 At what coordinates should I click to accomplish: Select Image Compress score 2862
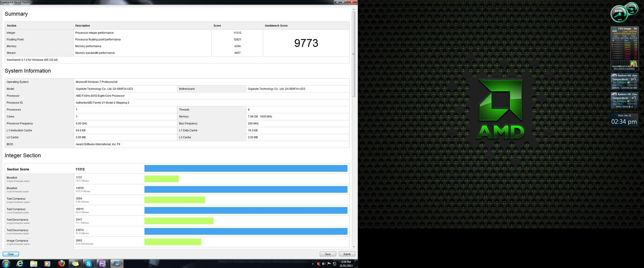click(79, 241)
